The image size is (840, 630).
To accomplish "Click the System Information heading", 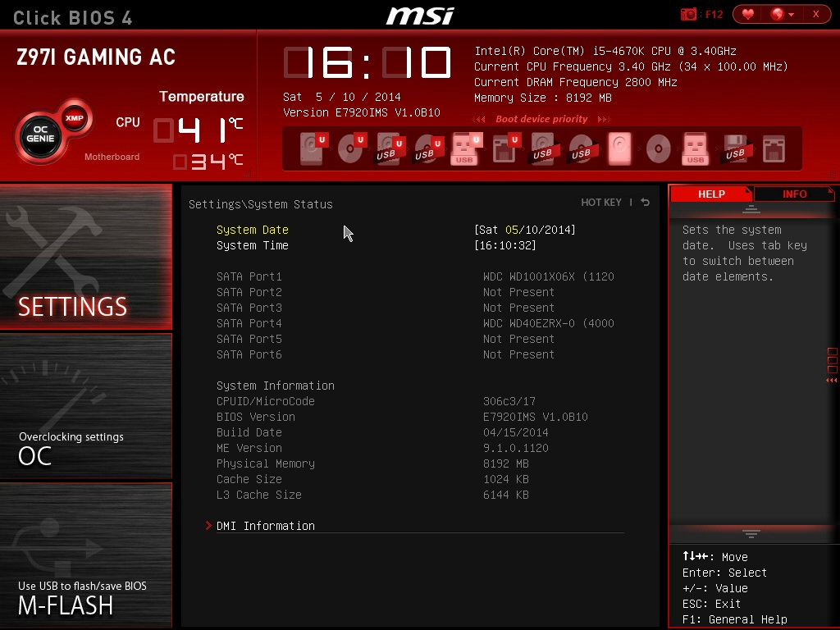I will pos(276,386).
